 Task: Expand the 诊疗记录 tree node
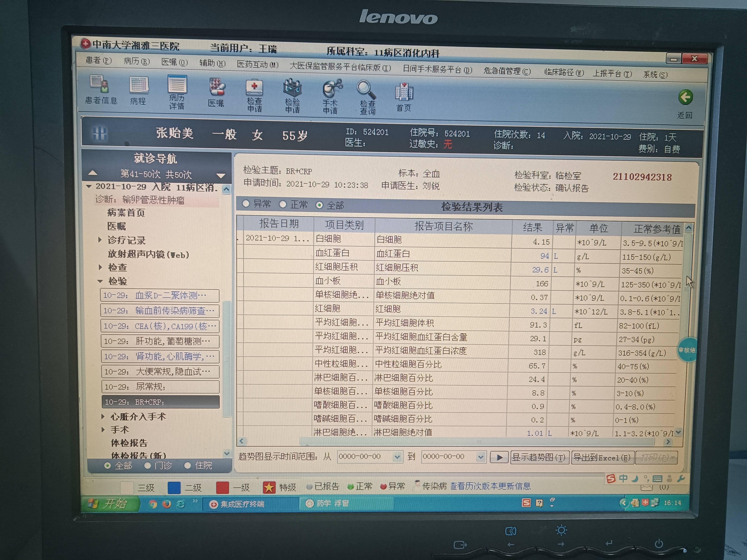coord(100,240)
